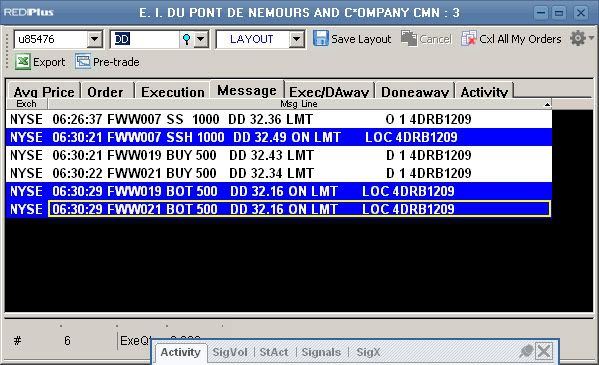Open the Exec/DAway tab
599x365 pixels.
[x=329, y=91]
